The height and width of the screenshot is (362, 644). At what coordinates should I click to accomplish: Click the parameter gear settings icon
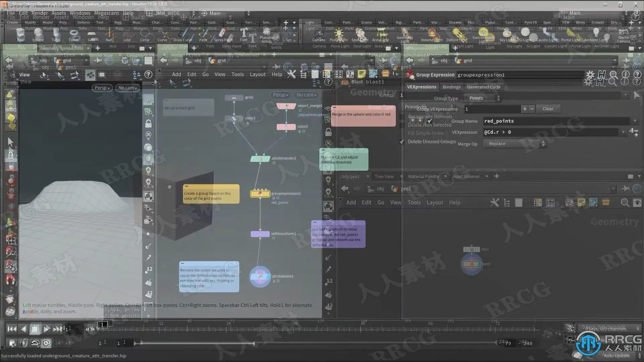tap(590, 75)
